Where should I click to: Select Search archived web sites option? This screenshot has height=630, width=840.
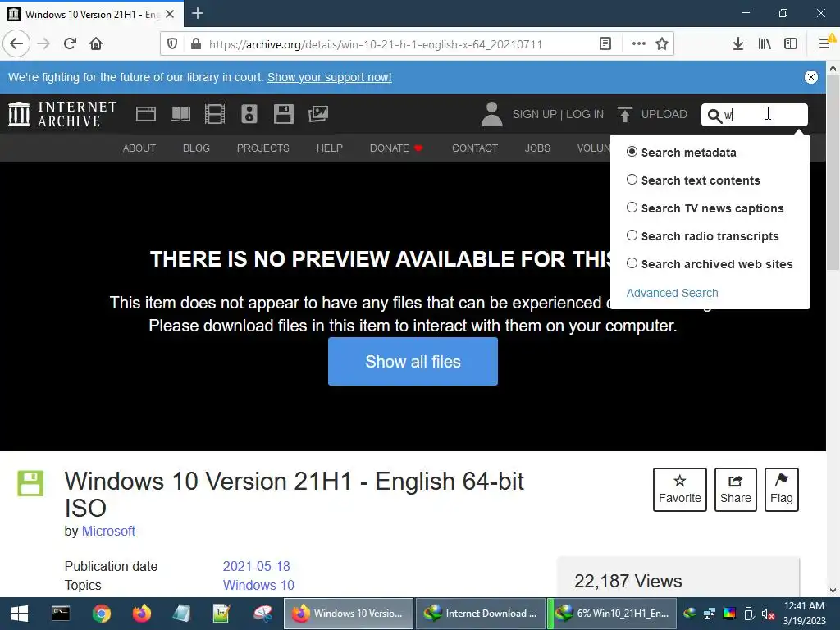pyautogui.click(x=632, y=263)
